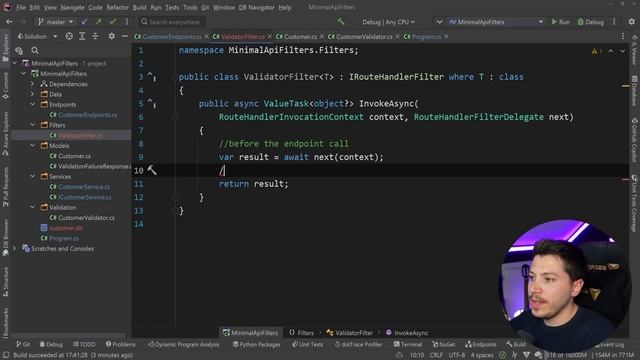Click the quick-fix hammer icon on line 10
The image size is (640, 360).
152,170
